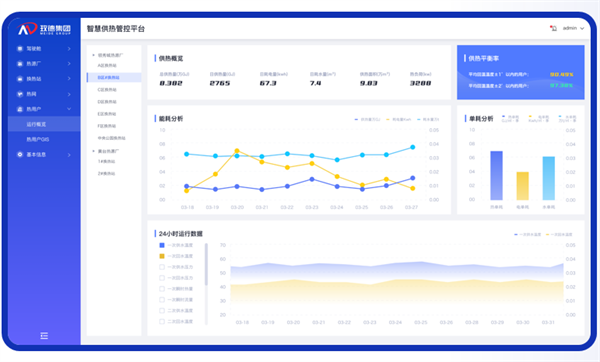The height and width of the screenshot is (362, 600).
Task: Select 中央公园换热站 in station list
Action: pos(111,138)
